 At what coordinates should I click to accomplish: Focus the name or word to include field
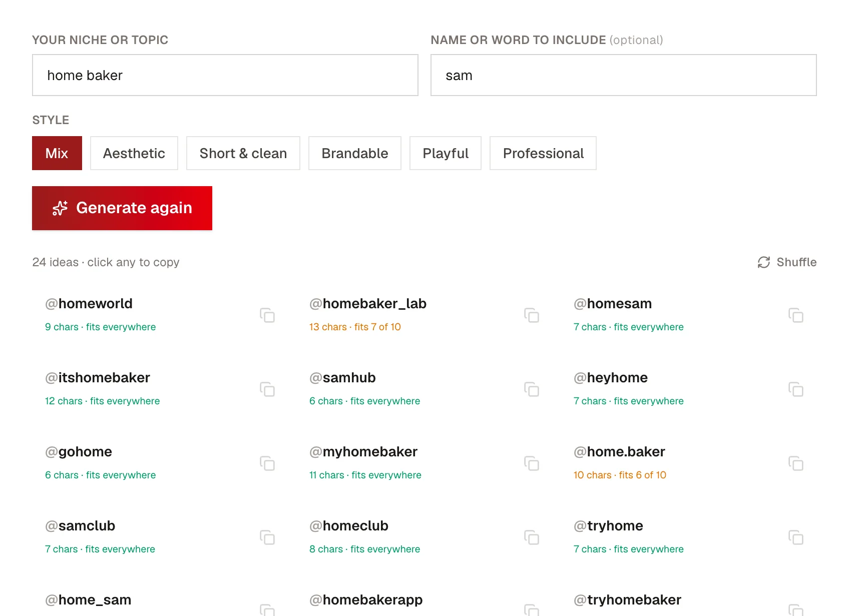point(624,75)
